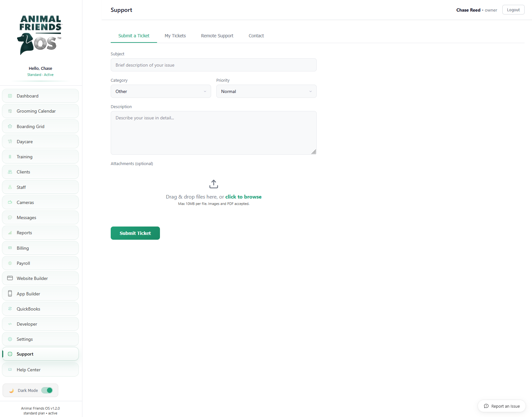The height and width of the screenshot is (417, 532).
Task: Toggle the Dark Mode switch
Action: click(x=47, y=390)
